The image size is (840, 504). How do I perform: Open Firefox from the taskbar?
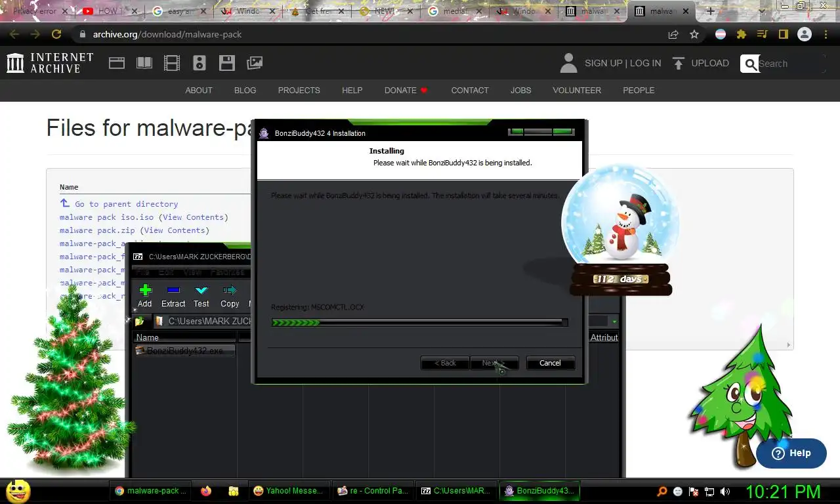click(x=207, y=490)
